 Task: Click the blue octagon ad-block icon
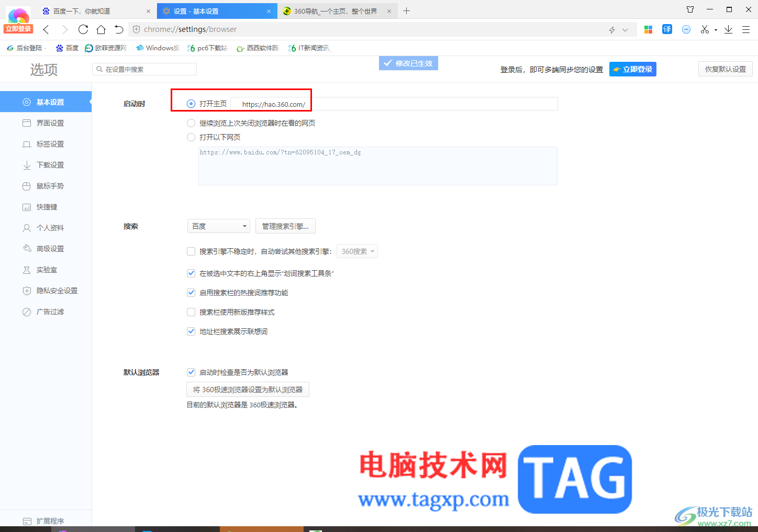point(686,29)
